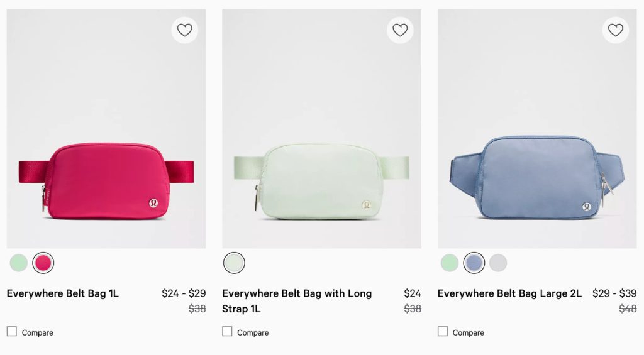Go to Everywhere Belt Bag Large 2L page
Screen dimensions: 644x355
click(509, 293)
